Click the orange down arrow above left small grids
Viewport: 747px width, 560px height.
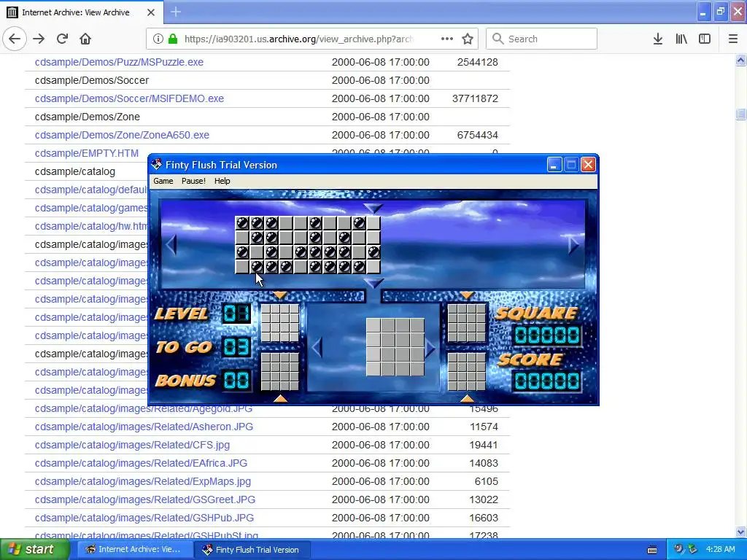click(279, 295)
